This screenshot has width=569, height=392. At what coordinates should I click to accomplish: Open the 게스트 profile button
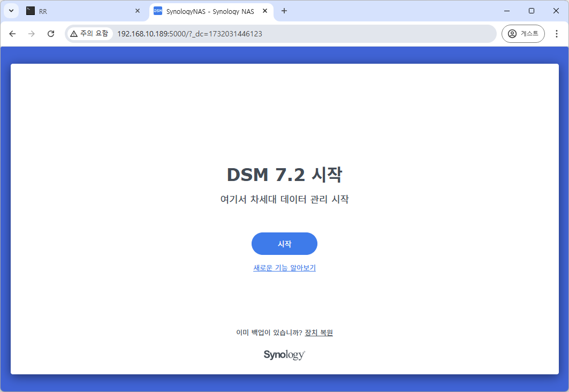click(523, 34)
